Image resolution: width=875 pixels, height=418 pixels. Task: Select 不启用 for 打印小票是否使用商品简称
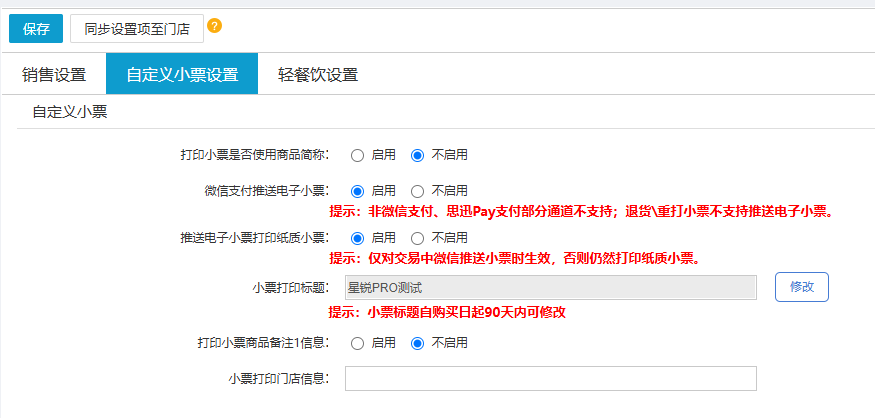coord(417,156)
